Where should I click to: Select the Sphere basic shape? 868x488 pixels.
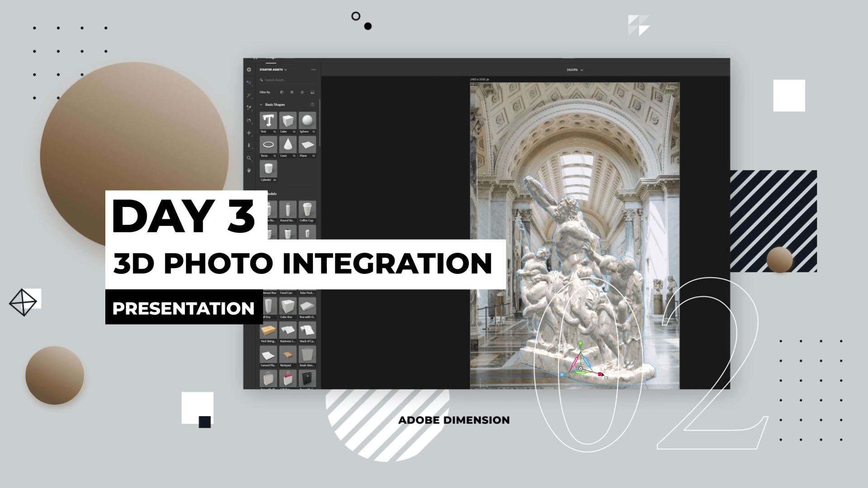pos(307,120)
